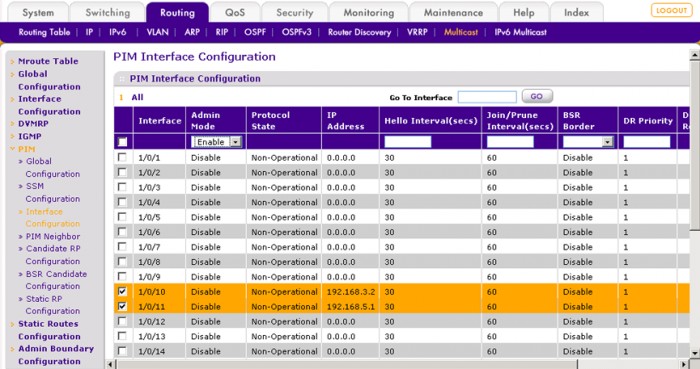This screenshot has height=369, width=700.
Task: Open the OSPF submenu
Action: (255, 32)
